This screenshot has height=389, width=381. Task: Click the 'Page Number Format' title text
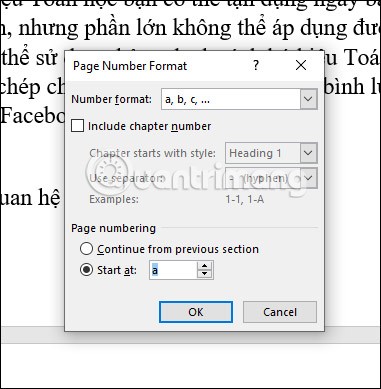130,66
